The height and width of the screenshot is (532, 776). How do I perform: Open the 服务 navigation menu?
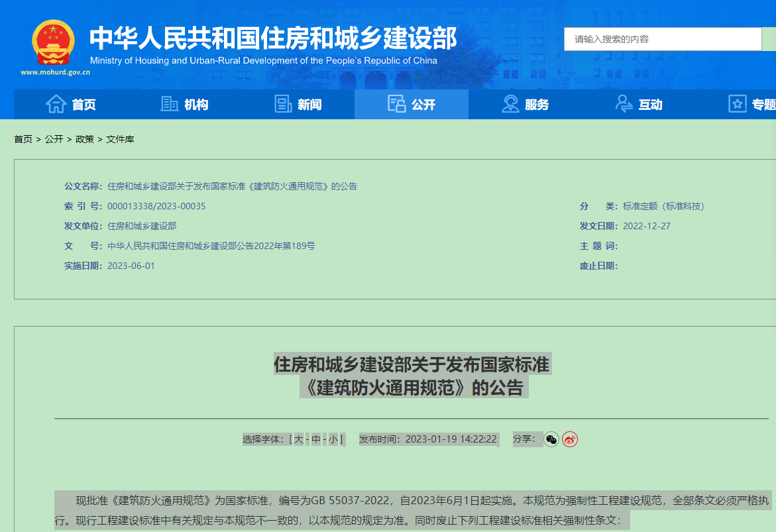coord(537,105)
